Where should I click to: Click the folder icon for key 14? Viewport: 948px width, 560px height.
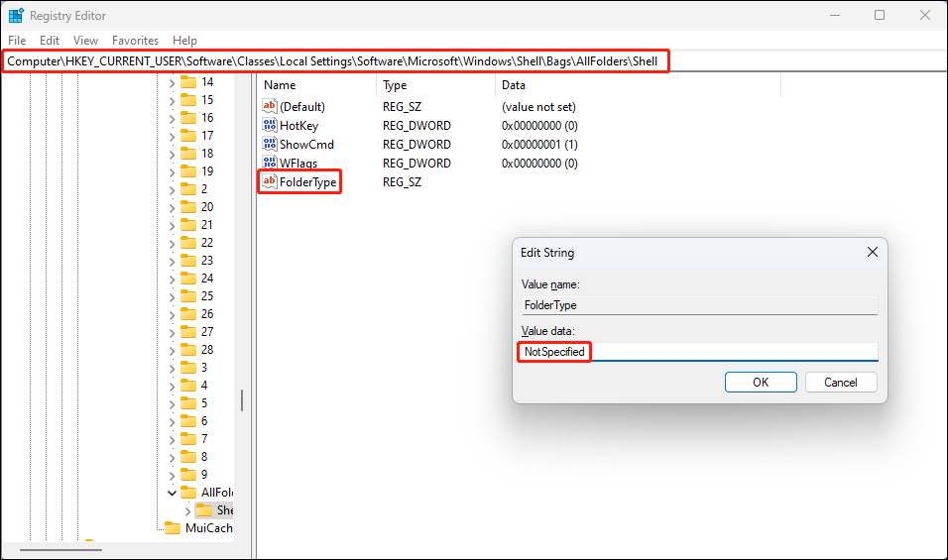(x=188, y=81)
